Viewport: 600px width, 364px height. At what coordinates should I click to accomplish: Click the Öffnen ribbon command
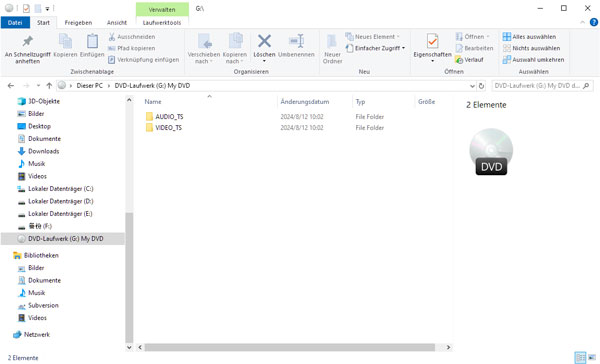(x=473, y=37)
